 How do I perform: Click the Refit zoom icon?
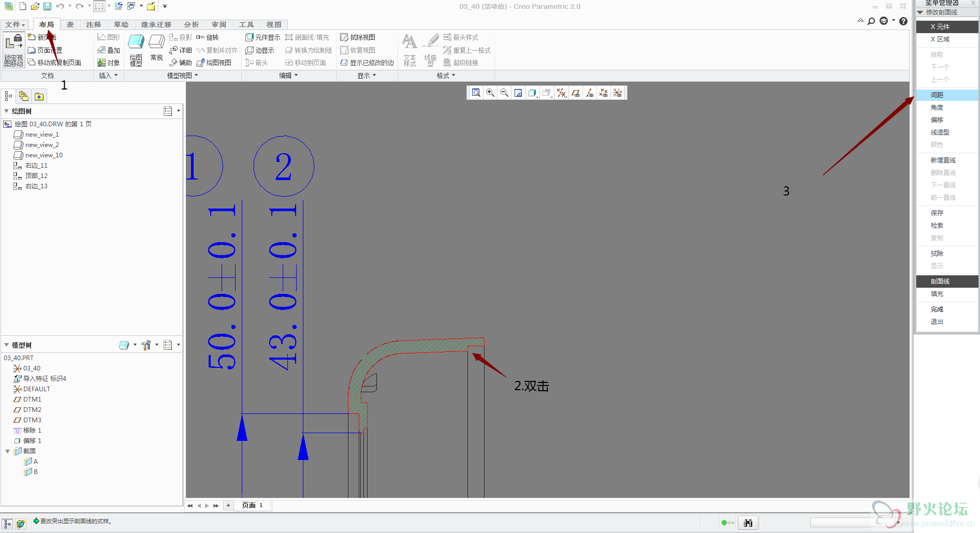coord(476,93)
